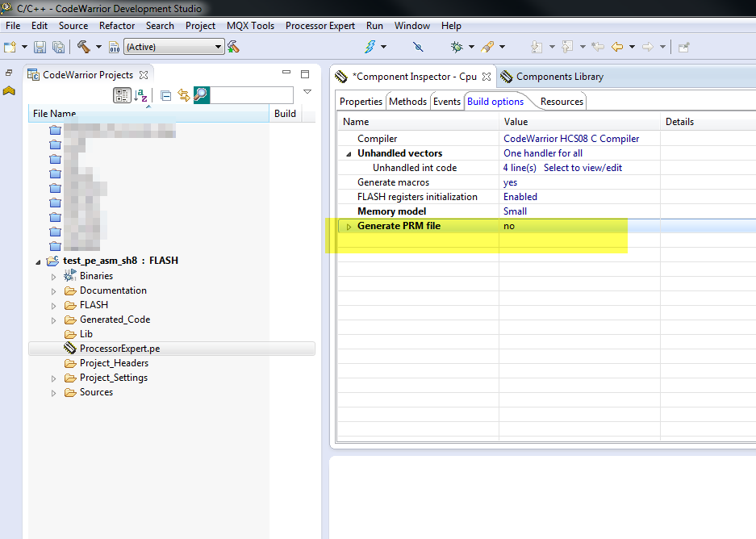
Task: Click the New file toolbar icon
Action: pos(10,48)
